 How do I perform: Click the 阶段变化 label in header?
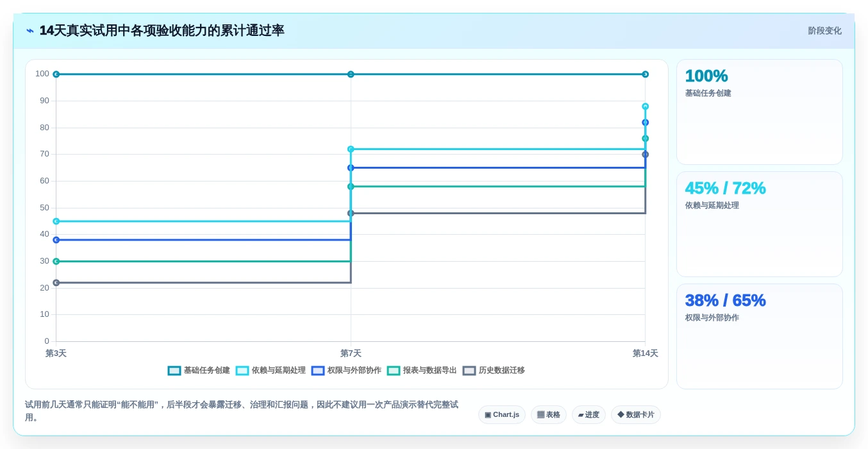click(824, 31)
